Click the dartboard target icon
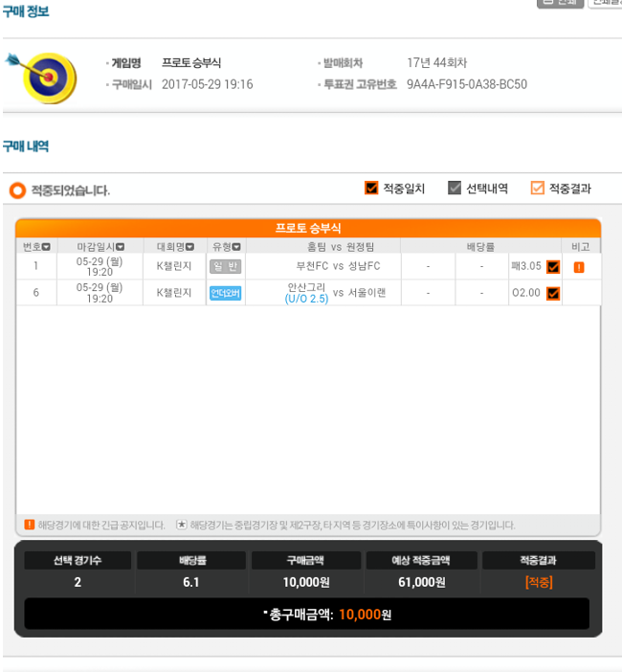 click(43, 78)
